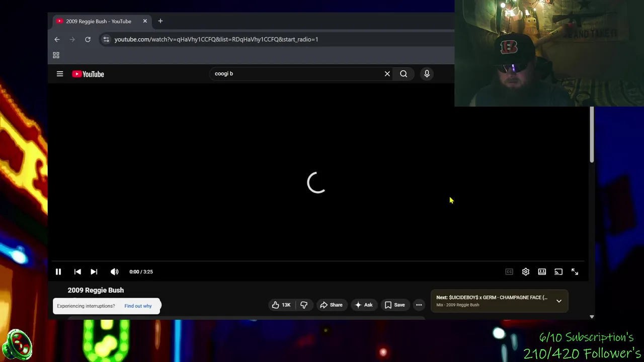The image size is (644, 362).
Task: Dislike this video
Action: (x=304, y=305)
